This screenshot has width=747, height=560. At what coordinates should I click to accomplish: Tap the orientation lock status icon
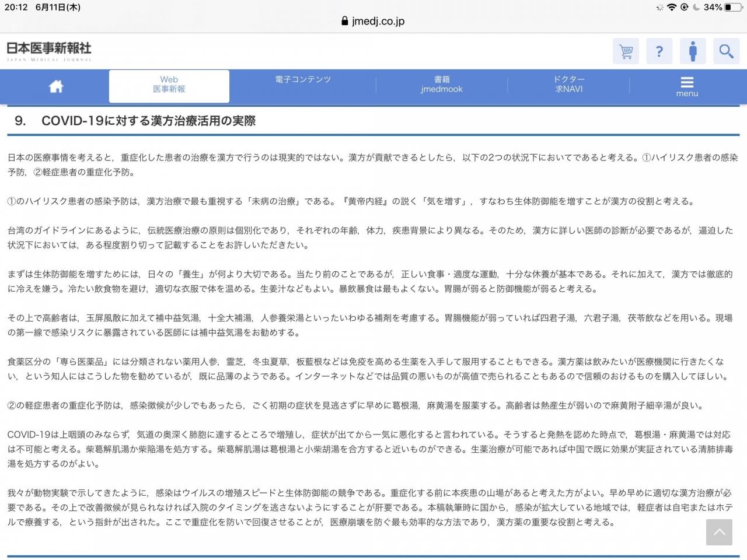(684, 8)
